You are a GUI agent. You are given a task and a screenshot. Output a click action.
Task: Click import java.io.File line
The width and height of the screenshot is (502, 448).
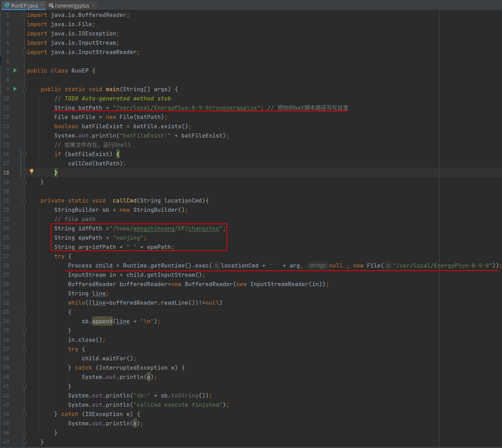pos(61,24)
